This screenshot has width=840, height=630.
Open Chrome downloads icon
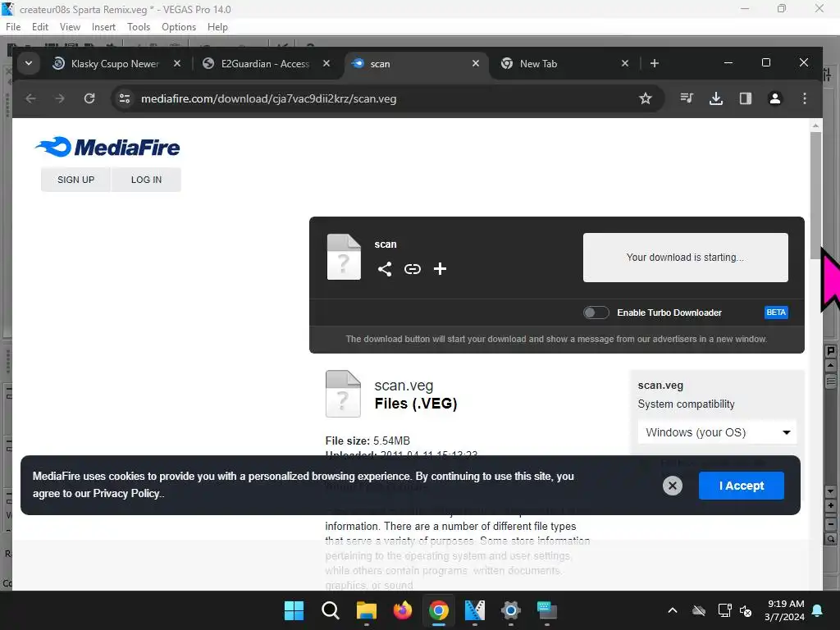tap(716, 98)
